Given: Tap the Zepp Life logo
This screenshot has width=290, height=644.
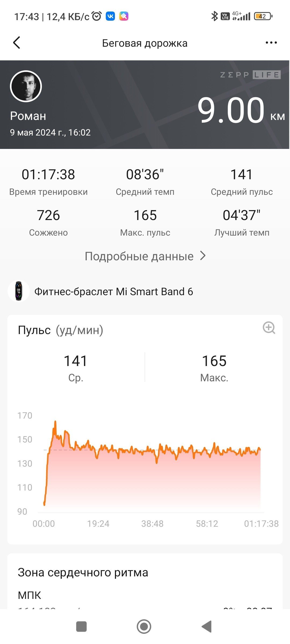Looking at the screenshot, I should coord(250,75).
